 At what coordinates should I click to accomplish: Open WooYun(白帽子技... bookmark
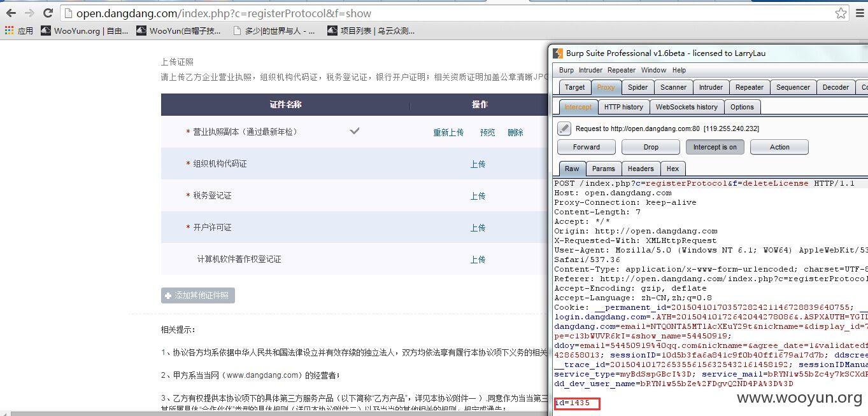point(179,31)
